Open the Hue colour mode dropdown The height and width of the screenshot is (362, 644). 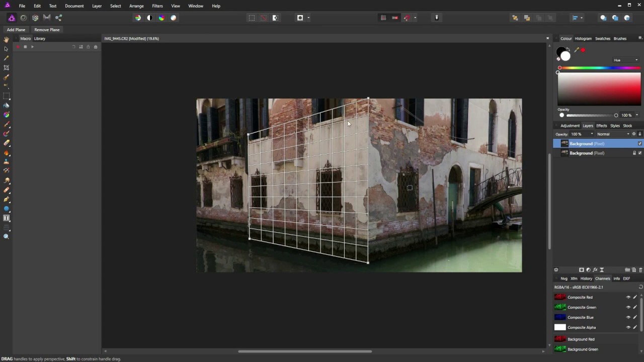(625, 60)
